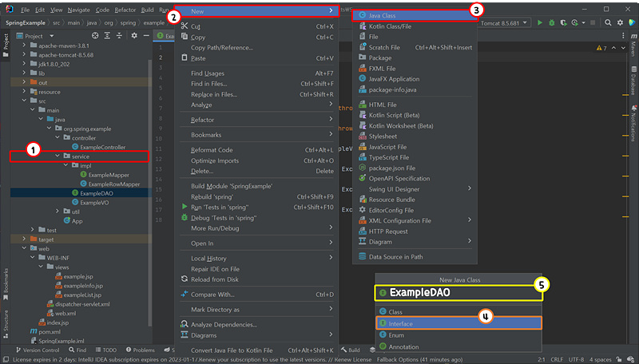The image size is (639, 364).
Task: Select Enum type in New Java Class
Action: click(x=458, y=335)
